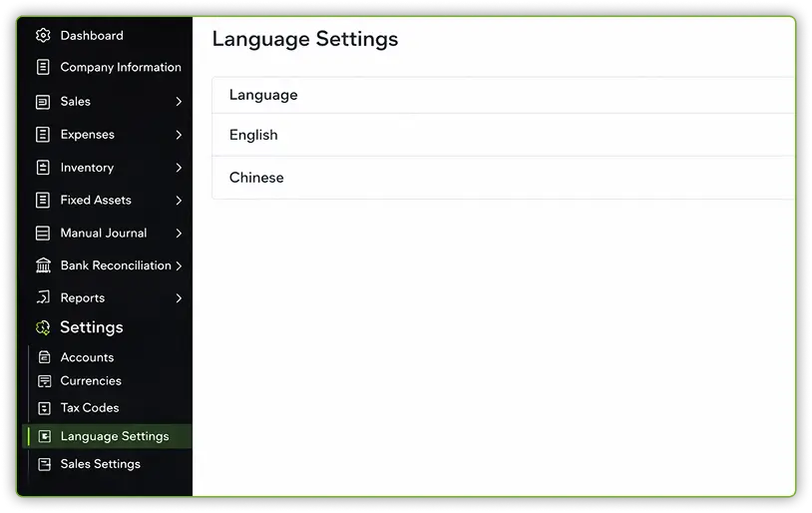This screenshot has width=812, height=513.
Task: Click the Sales icon in sidebar
Action: [43, 102]
